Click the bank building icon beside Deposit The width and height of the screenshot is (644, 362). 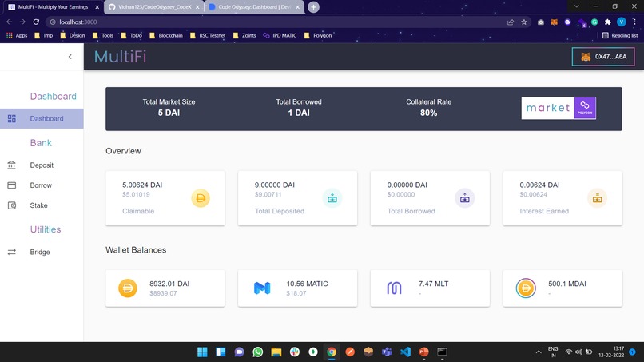pyautogui.click(x=11, y=165)
